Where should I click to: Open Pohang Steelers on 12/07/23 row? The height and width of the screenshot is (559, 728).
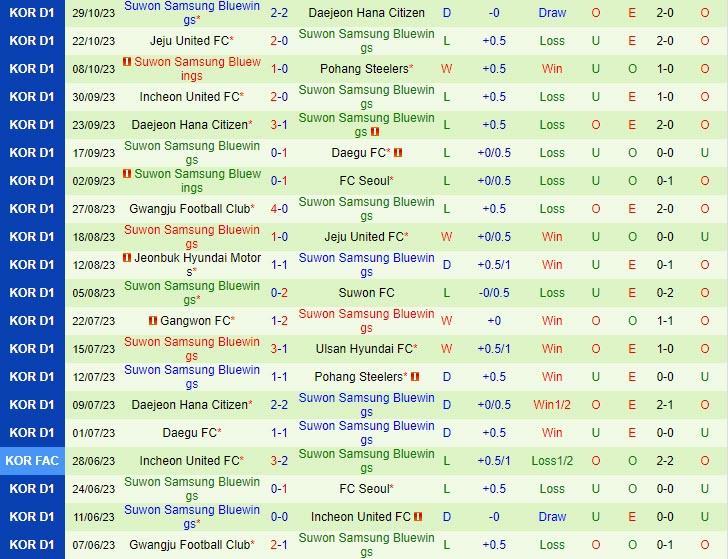coord(361,377)
